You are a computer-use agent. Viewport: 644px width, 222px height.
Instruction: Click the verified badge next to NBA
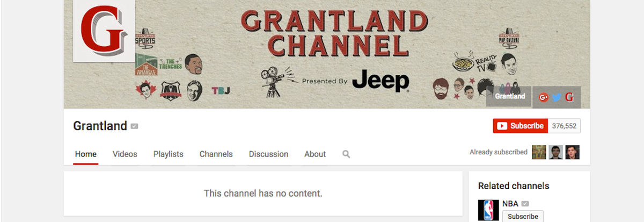[x=525, y=204]
